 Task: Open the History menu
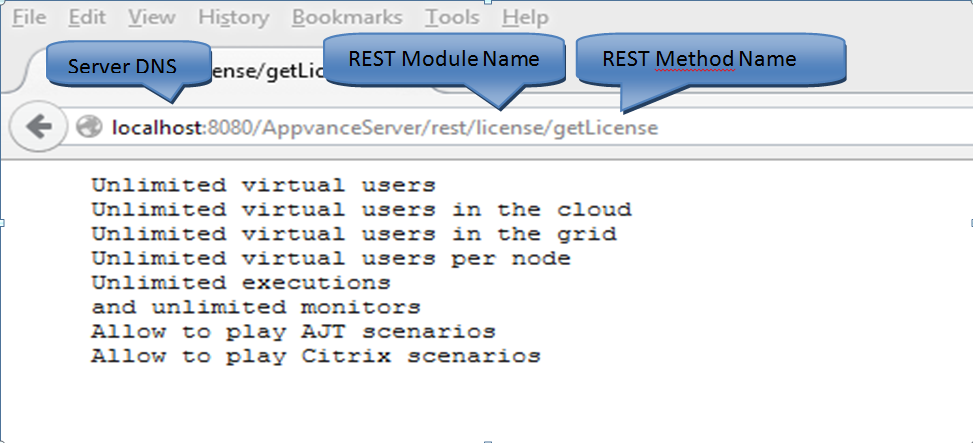[x=233, y=17]
